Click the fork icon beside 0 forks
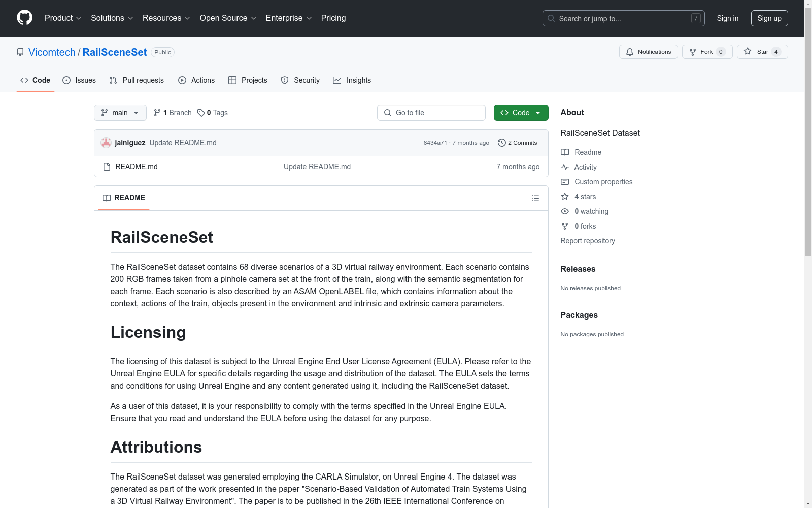812x508 pixels. click(x=565, y=226)
